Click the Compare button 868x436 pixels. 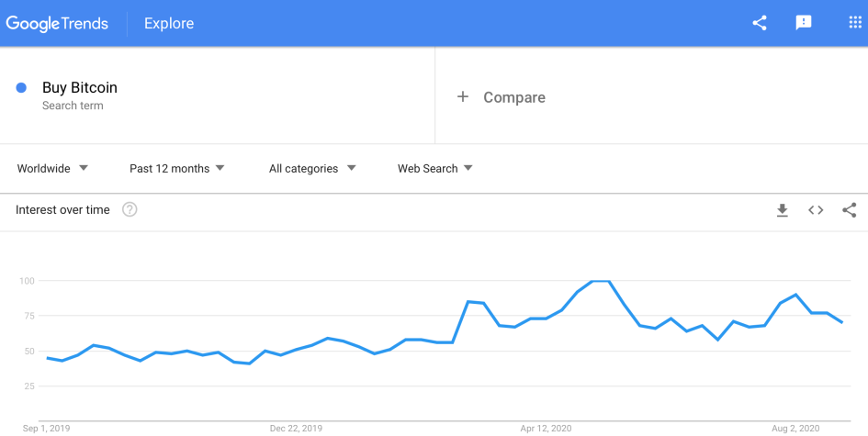(x=513, y=97)
